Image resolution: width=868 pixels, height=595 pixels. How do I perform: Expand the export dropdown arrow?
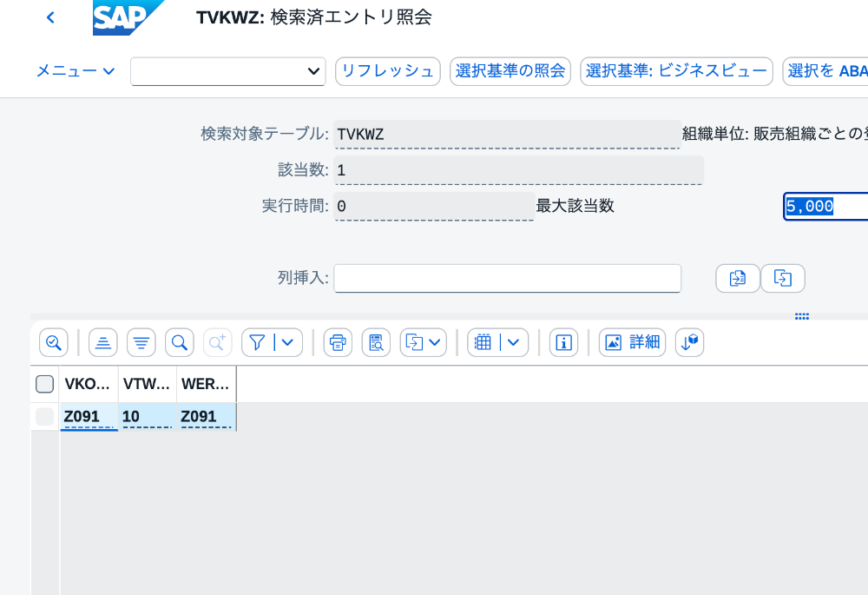point(435,342)
